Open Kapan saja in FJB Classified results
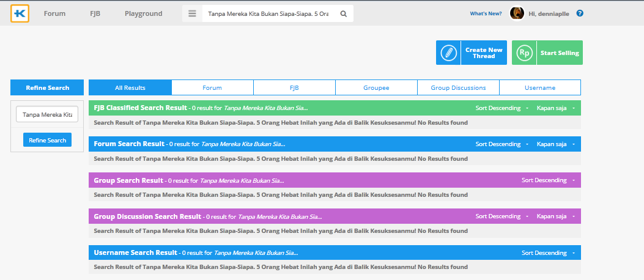644x280 pixels. click(555, 108)
